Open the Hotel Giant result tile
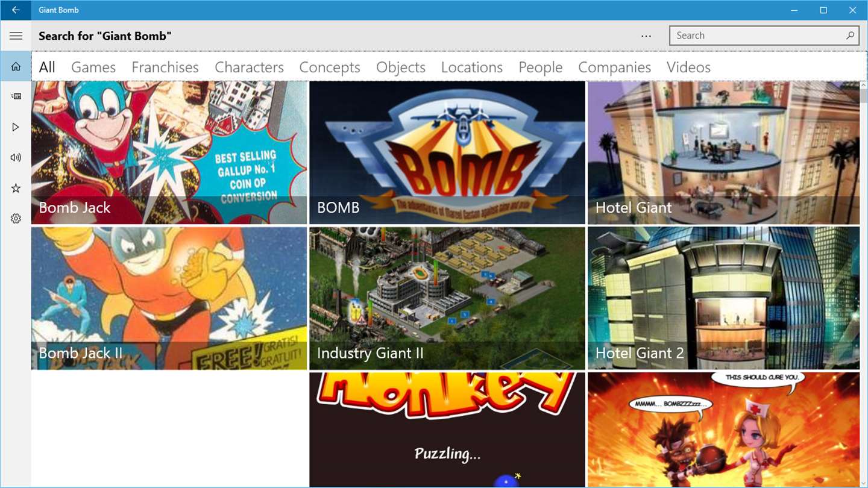Image resolution: width=868 pixels, height=488 pixels. click(724, 153)
